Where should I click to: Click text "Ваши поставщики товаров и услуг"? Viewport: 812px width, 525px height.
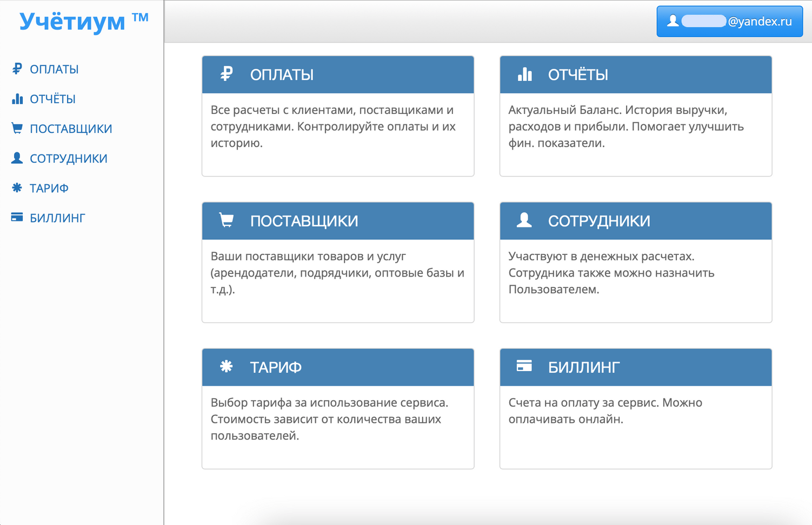[308, 257]
